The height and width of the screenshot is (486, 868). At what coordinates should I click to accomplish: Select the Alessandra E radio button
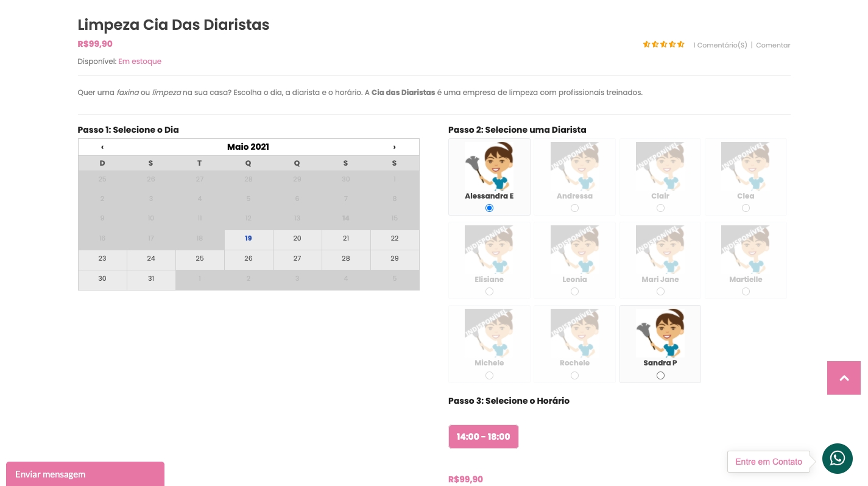click(489, 208)
